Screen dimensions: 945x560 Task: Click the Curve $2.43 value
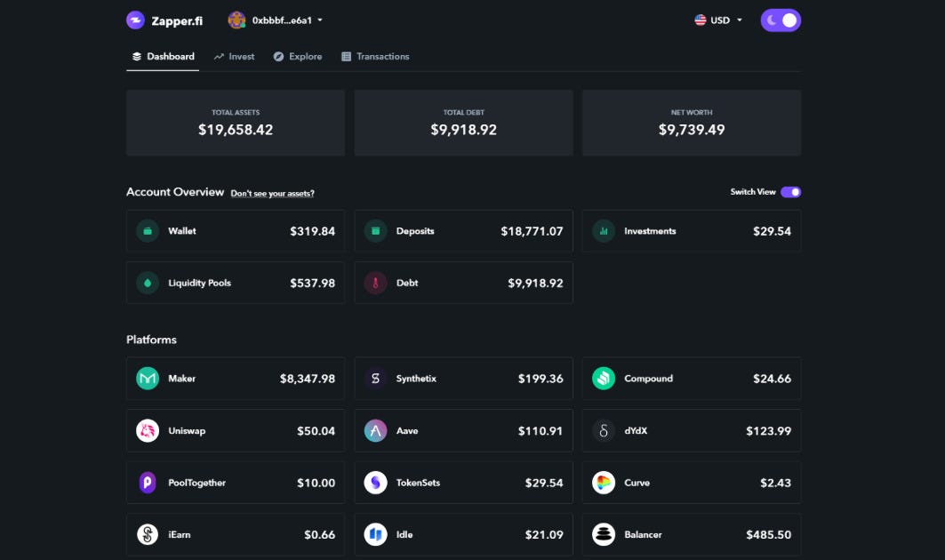(x=776, y=483)
